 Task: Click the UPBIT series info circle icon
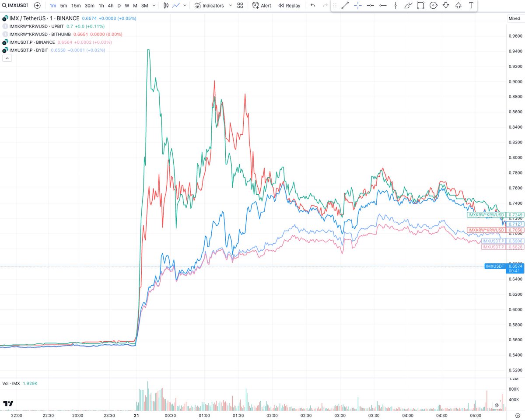(5, 26)
